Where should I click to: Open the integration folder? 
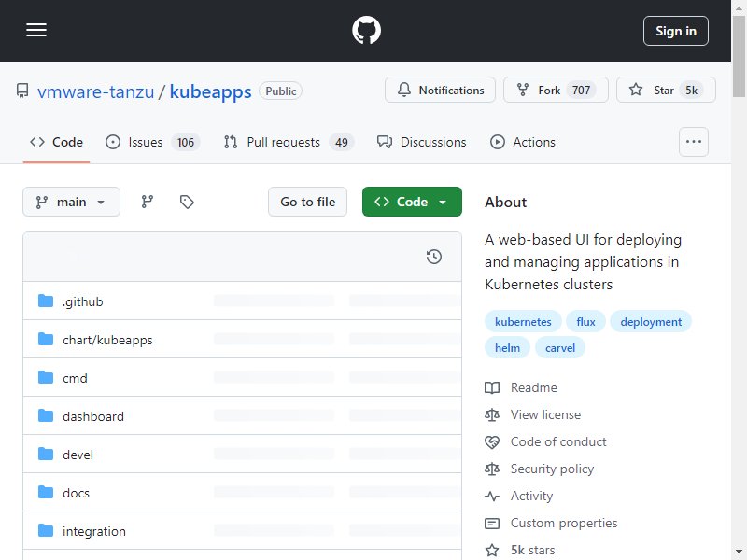pos(94,531)
